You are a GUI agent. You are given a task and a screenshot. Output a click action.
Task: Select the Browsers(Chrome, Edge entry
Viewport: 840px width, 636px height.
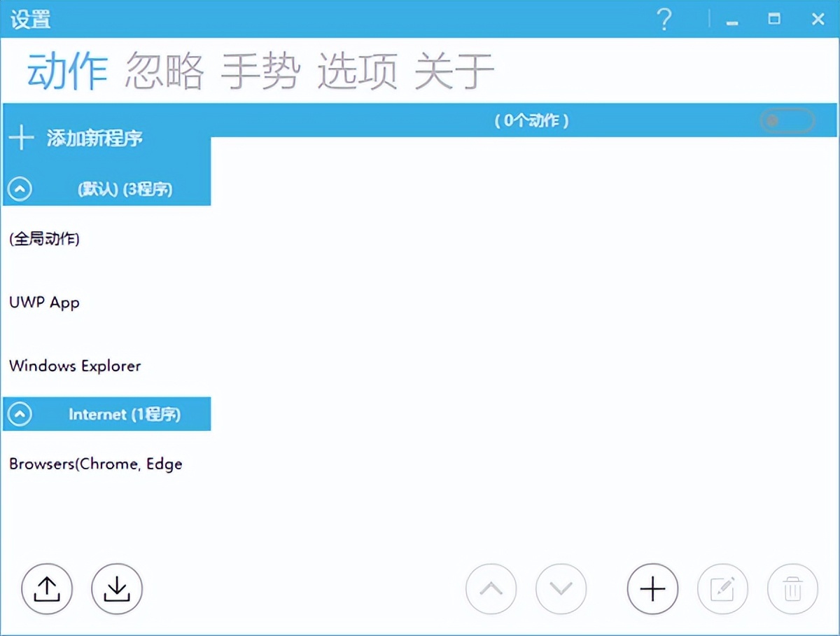point(95,464)
